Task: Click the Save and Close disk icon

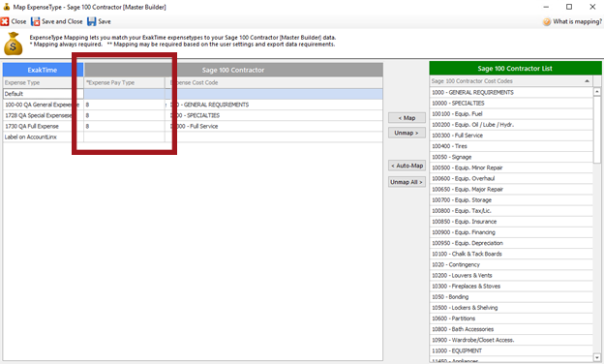Action: 36,21
